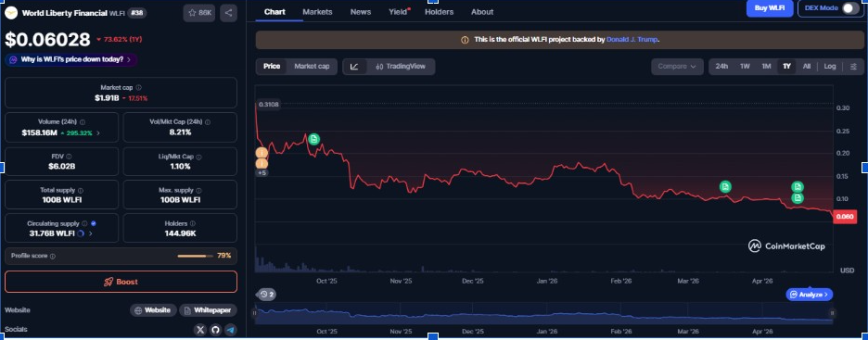The image size is (868, 340).
Task: Set chart range to All
Action: (807, 67)
